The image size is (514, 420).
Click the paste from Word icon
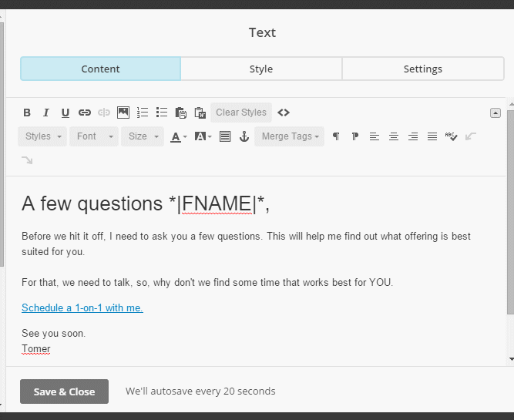(200, 113)
